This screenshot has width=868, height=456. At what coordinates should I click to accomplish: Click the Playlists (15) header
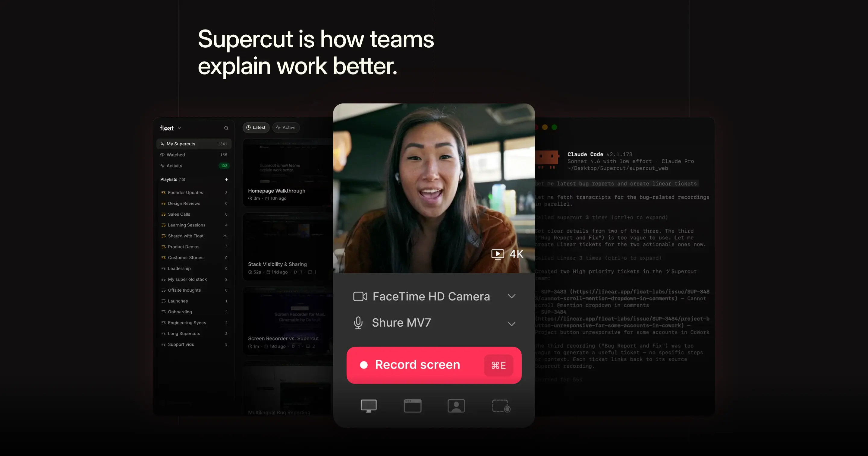[x=172, y=179]
